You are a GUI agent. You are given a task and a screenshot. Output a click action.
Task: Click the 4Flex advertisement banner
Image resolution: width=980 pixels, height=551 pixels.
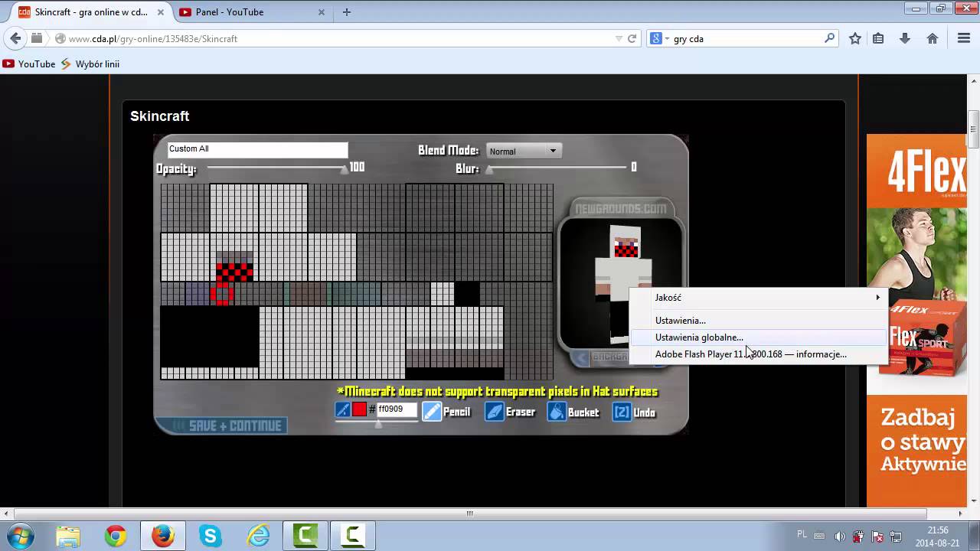click(916, 320)
